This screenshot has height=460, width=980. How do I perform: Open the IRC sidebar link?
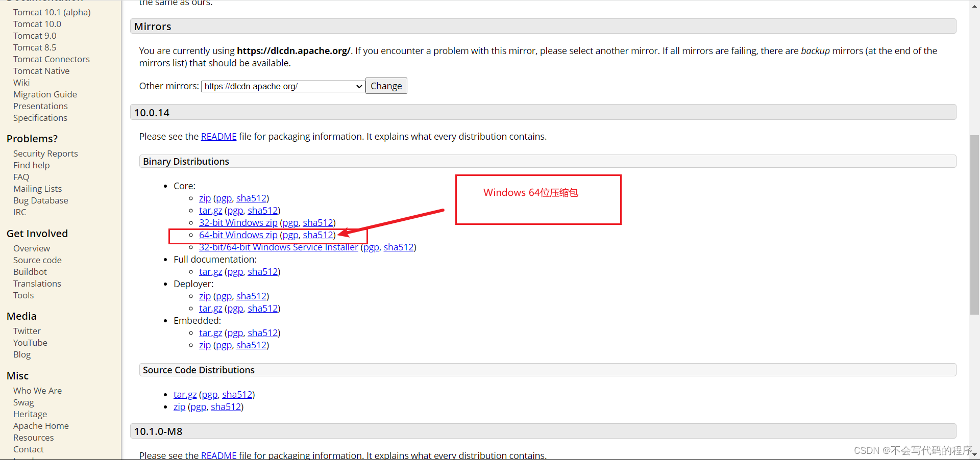pos(20,212)
